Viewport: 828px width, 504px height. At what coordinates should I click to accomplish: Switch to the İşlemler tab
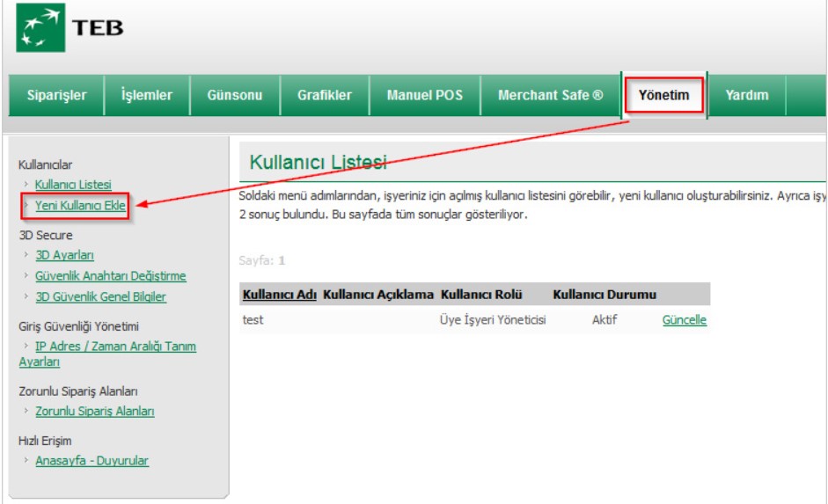[147, 95]
